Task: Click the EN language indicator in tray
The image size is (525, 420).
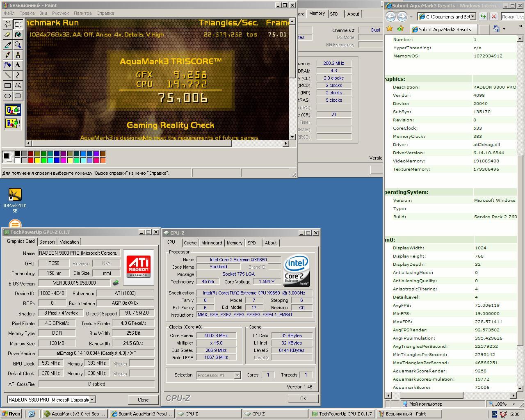Action: [495, 414]
